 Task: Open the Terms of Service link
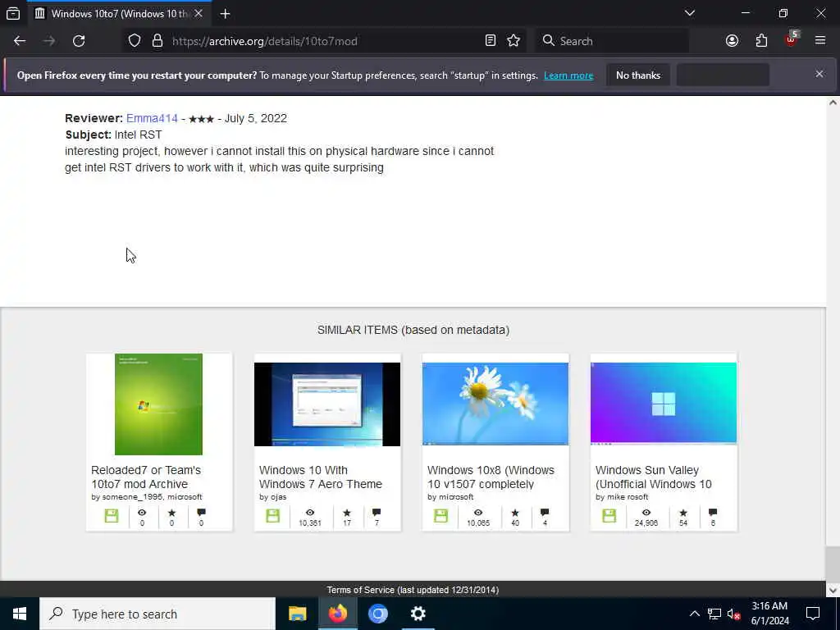point(413,590)
